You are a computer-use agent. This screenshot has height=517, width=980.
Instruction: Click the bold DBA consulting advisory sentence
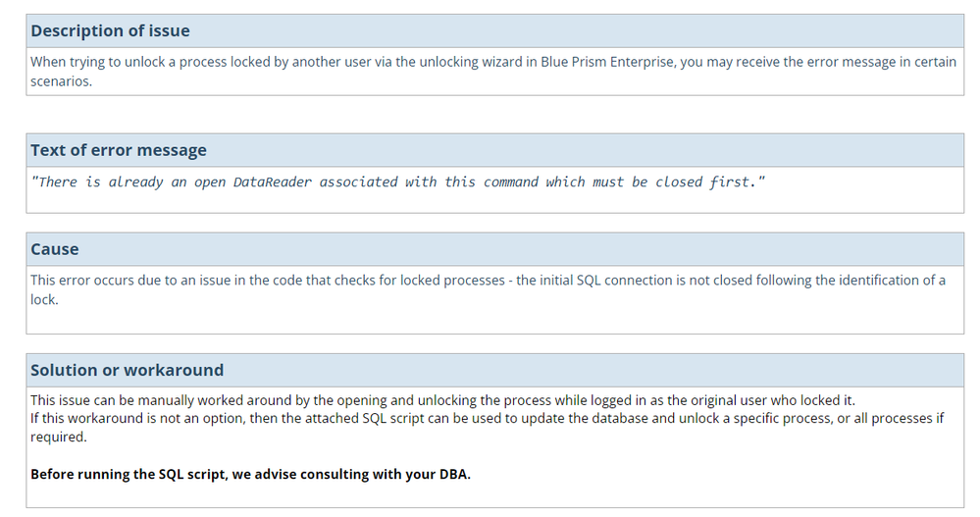pyautogui.click(x=250, y=474)
